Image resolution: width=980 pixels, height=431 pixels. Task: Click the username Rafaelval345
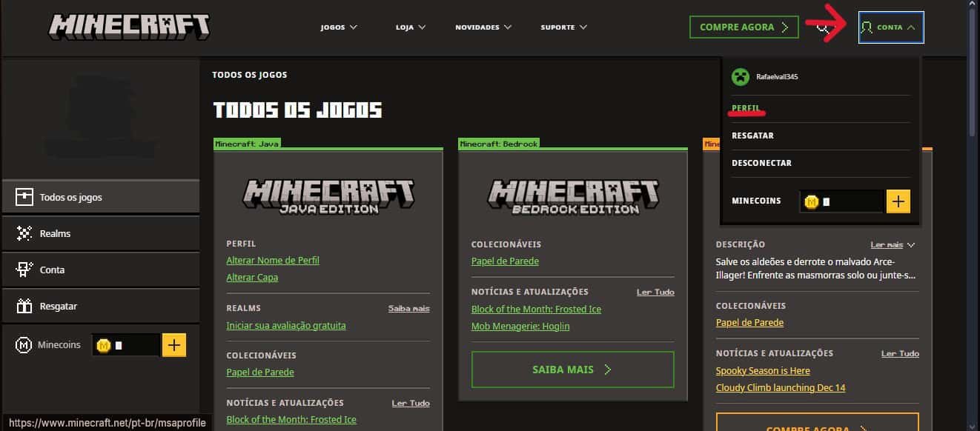pos(777,77)
